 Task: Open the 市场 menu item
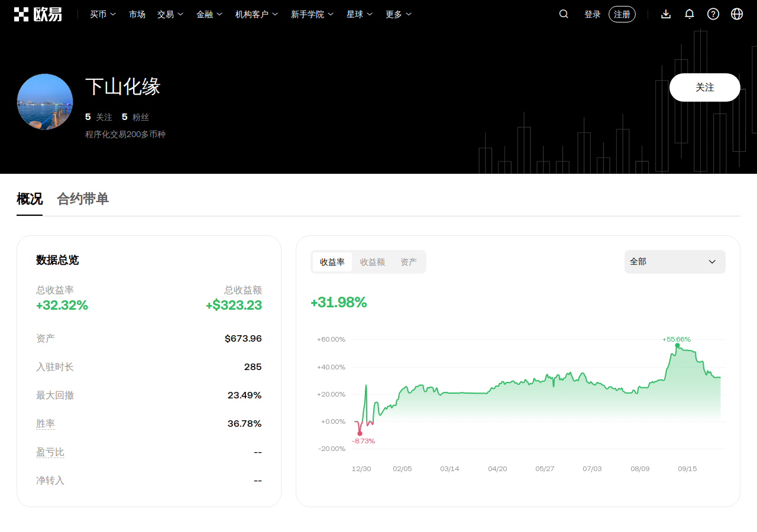tap(137, 14)
